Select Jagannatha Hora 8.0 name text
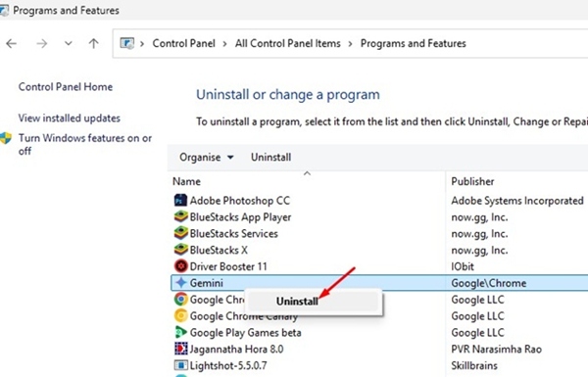The image size is (588, 377). point(236,349)
